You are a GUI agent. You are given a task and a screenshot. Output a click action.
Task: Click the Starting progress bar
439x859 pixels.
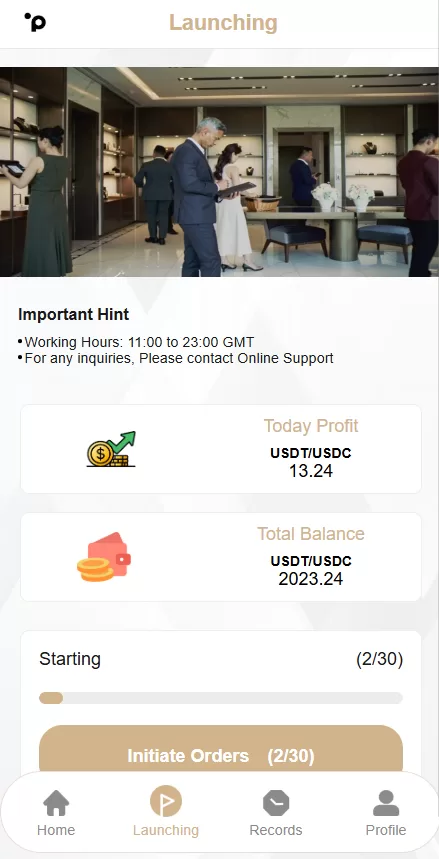point(221,698)
